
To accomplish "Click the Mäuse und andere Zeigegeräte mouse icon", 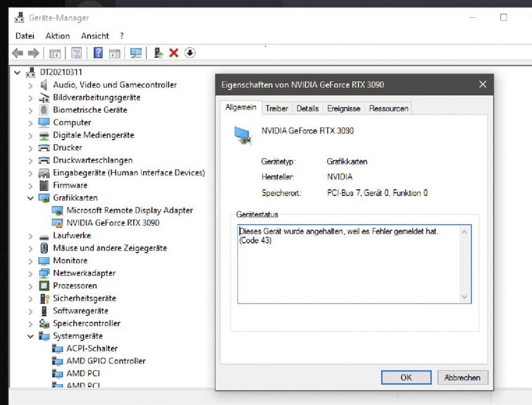I will (x=44, y=248).
